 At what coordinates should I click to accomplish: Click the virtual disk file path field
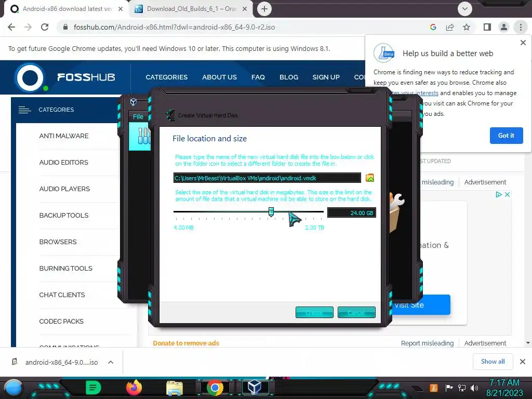[x=267, y=178]
